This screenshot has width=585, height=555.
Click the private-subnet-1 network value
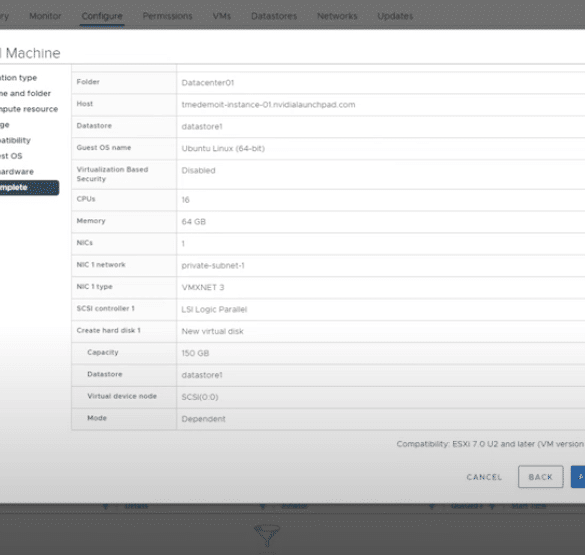point(213,266)
